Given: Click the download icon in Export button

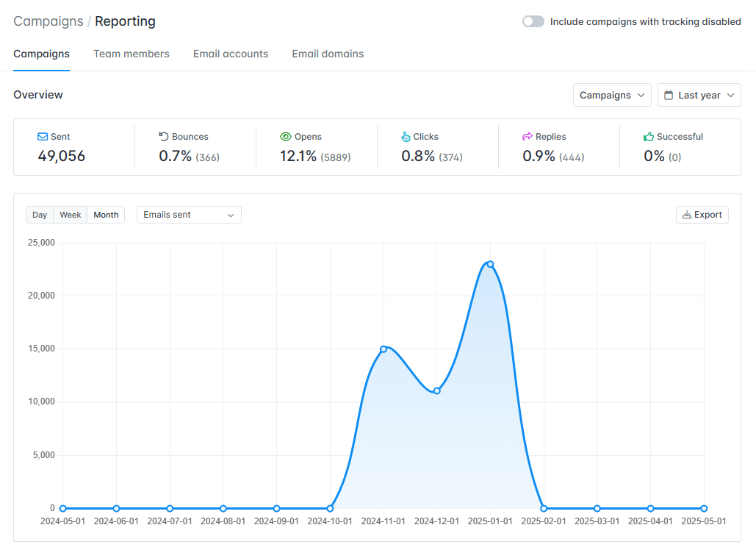Looking at the screenshot, I should tap(687, 215).
